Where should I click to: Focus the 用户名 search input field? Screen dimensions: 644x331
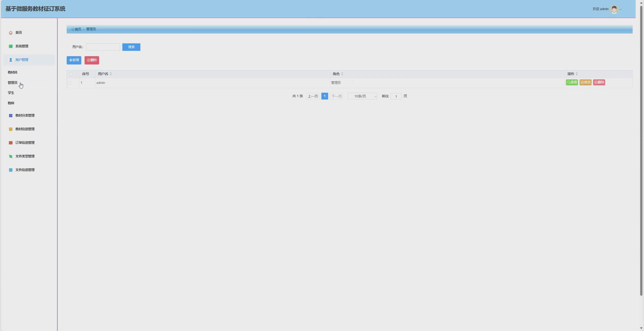click(x=103, y=47)
